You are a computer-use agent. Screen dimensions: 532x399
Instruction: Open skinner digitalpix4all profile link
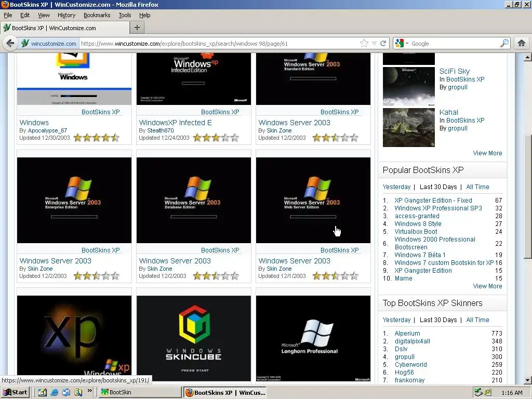(412, 341)
